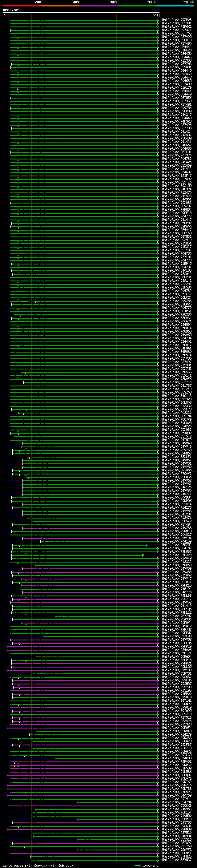Click hit label UniRef100_Q9ZP08
Viewport: 197px width, 868px height.
point(177,20)
